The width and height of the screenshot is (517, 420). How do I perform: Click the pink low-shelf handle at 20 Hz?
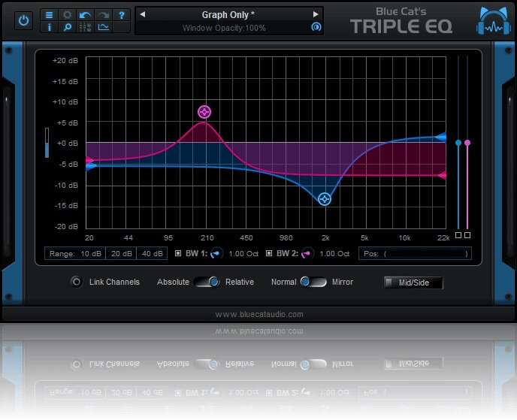point(89,161)
